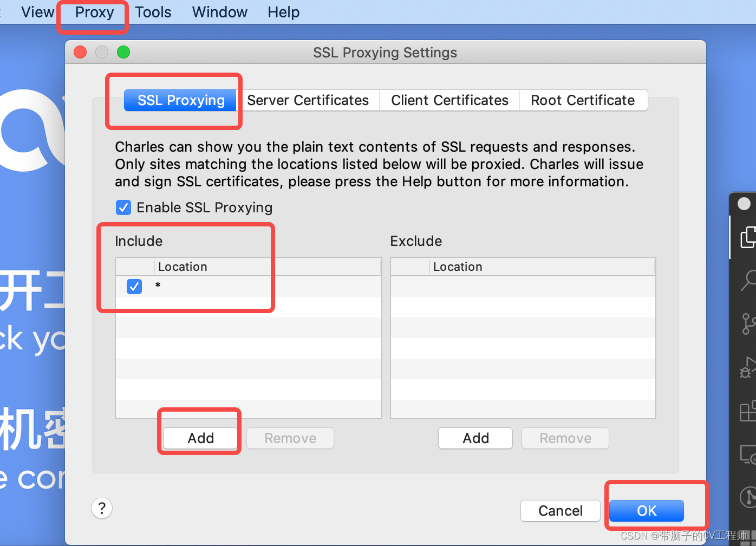Toggle the Enable SSL Proxying checkbox
756x546 pixels.
pos(123,207)
